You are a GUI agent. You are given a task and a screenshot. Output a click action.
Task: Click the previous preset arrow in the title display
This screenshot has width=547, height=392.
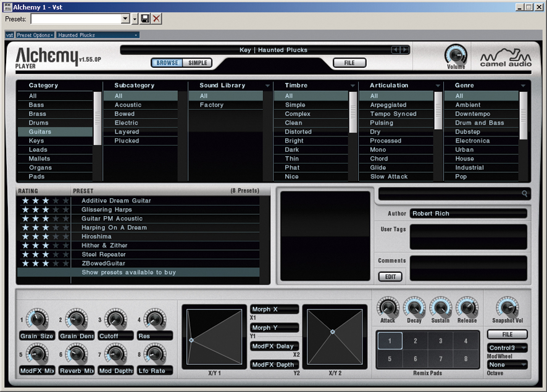click(x=395, y=50)
